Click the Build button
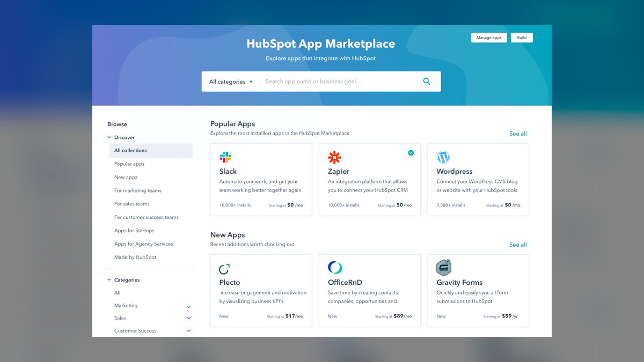Screen dimensions: 644x362 pos(522,38)
